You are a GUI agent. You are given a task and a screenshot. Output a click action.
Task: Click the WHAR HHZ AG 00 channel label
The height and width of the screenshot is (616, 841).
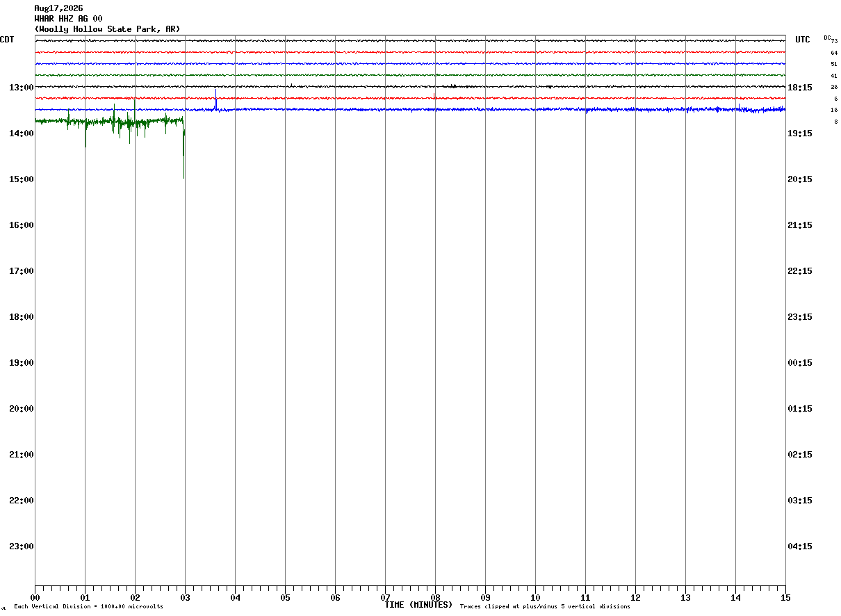pos(68,19)
